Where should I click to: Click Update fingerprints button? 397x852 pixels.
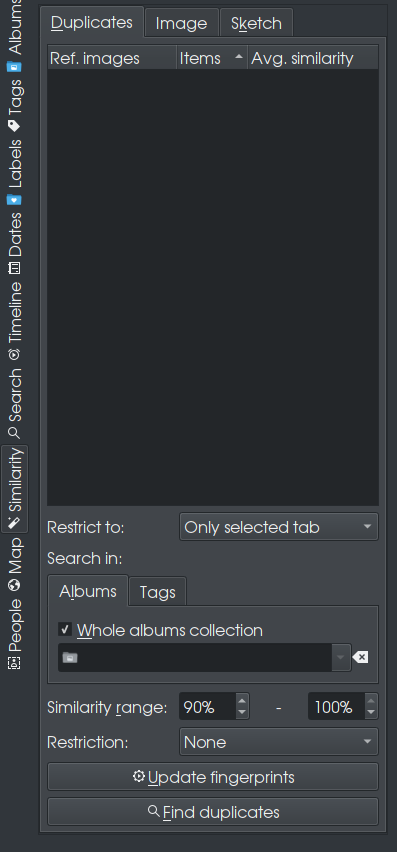click(213, 777)
